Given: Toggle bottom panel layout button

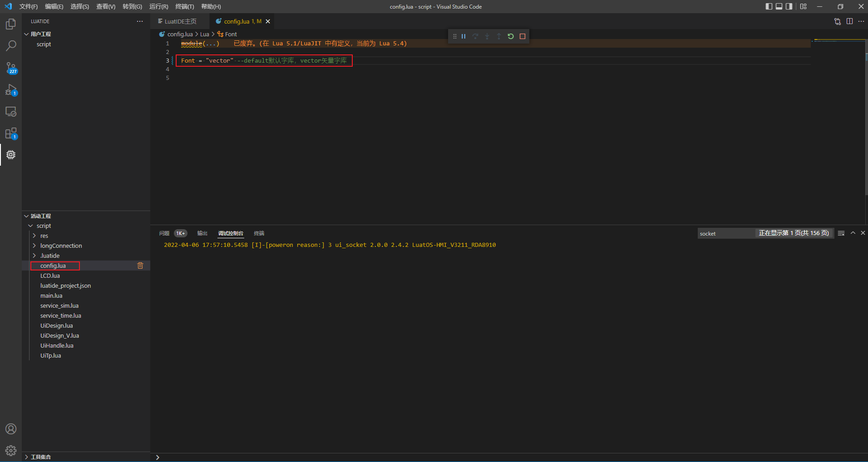Looking at the screenshot, I should pos(779,6).
